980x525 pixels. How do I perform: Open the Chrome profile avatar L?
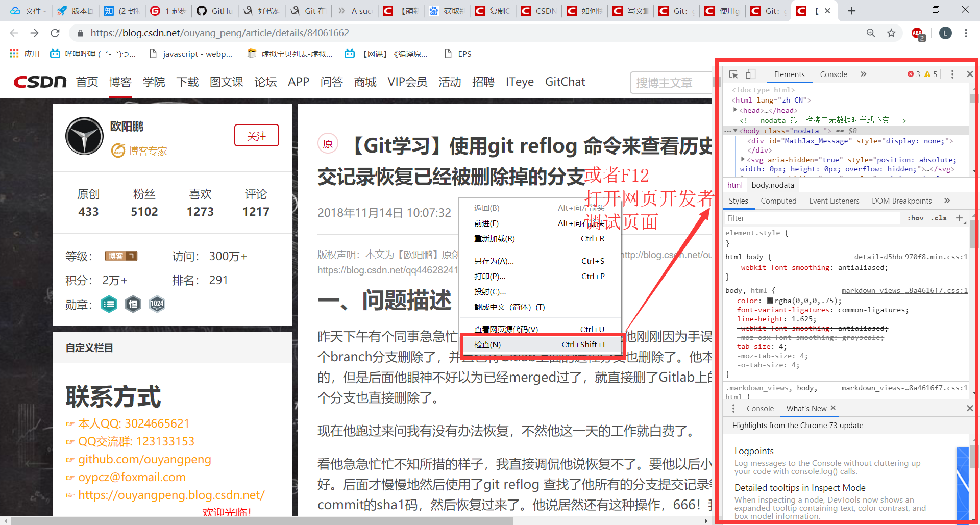945,33
